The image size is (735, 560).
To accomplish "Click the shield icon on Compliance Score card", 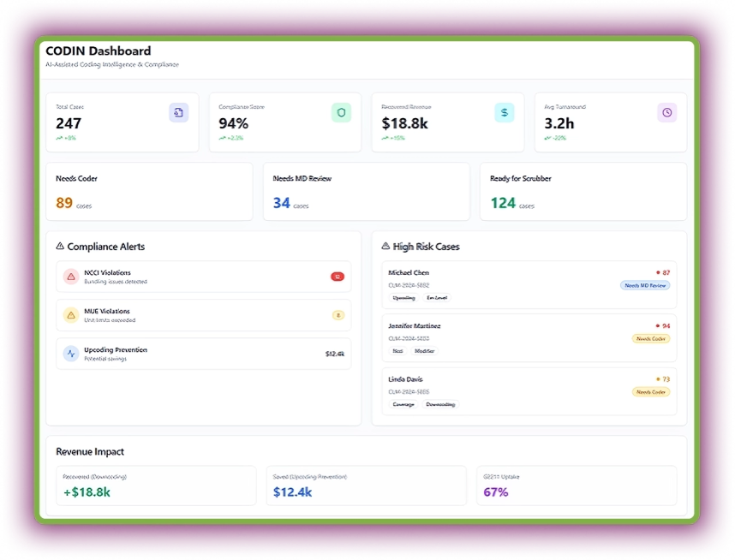I will pyautogui.click(x=340, y=112).
